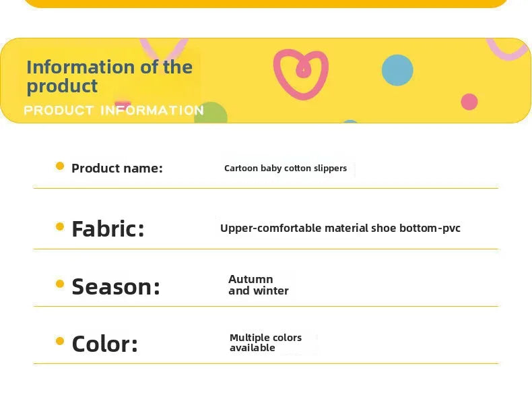Click the 'Color:' label

click(105, 344)
